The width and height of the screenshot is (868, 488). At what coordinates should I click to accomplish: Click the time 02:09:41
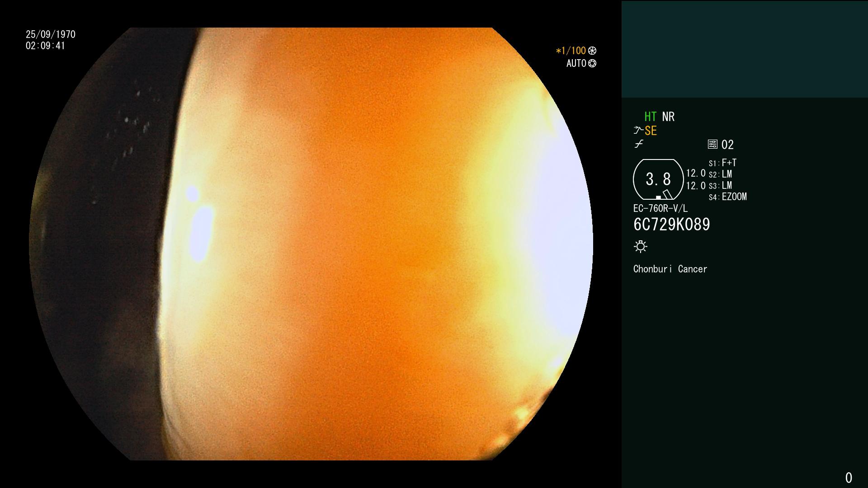coord(45,46)
